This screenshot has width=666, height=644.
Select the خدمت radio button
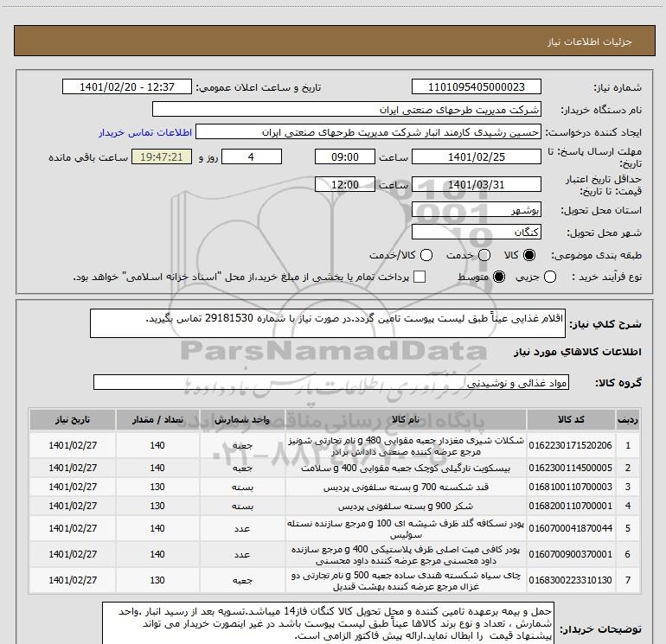click(484, 255)
